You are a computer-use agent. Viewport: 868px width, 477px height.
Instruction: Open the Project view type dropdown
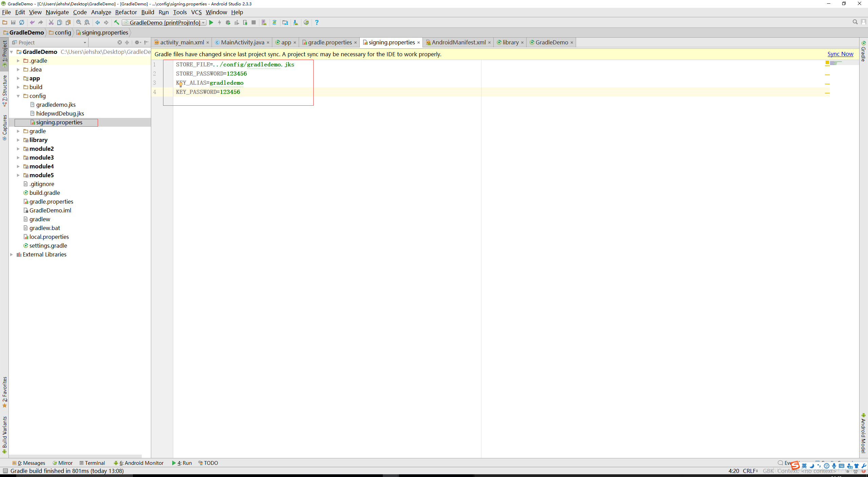[x=50, y=42]
